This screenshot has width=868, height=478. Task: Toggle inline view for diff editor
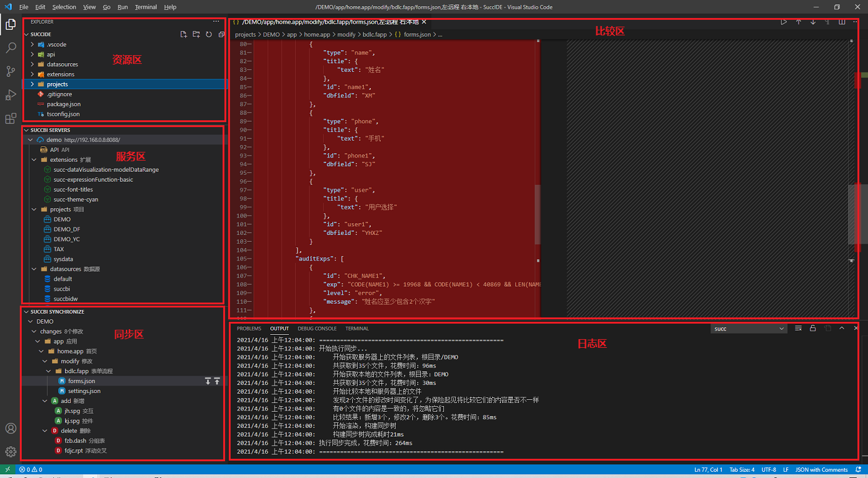[841, 22]
